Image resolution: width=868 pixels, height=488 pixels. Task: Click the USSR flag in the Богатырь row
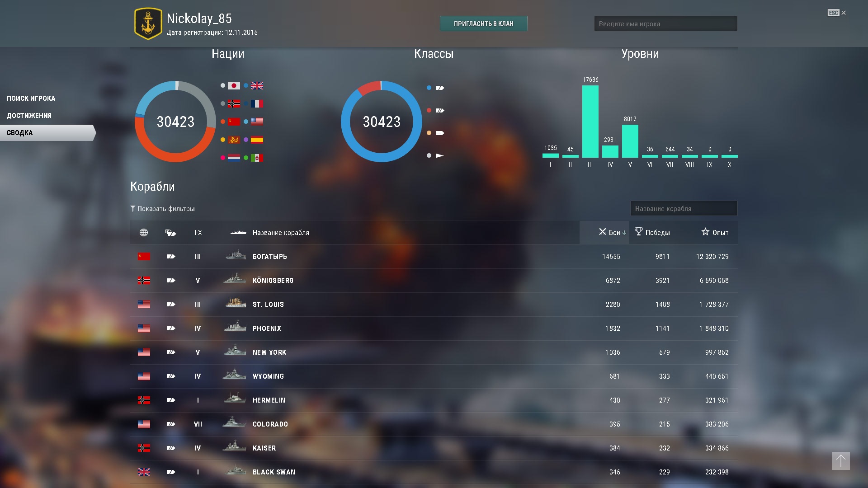coord(144,257)
